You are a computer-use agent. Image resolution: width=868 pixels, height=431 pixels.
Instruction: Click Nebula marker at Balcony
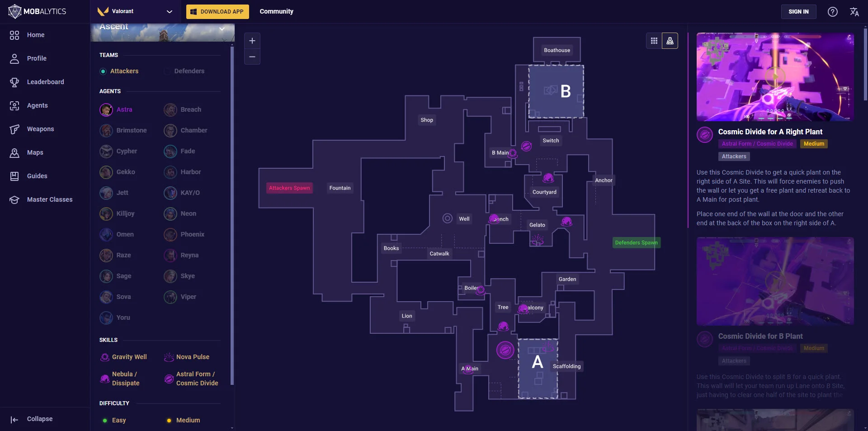pyautogui.click(x=524, y=308)
